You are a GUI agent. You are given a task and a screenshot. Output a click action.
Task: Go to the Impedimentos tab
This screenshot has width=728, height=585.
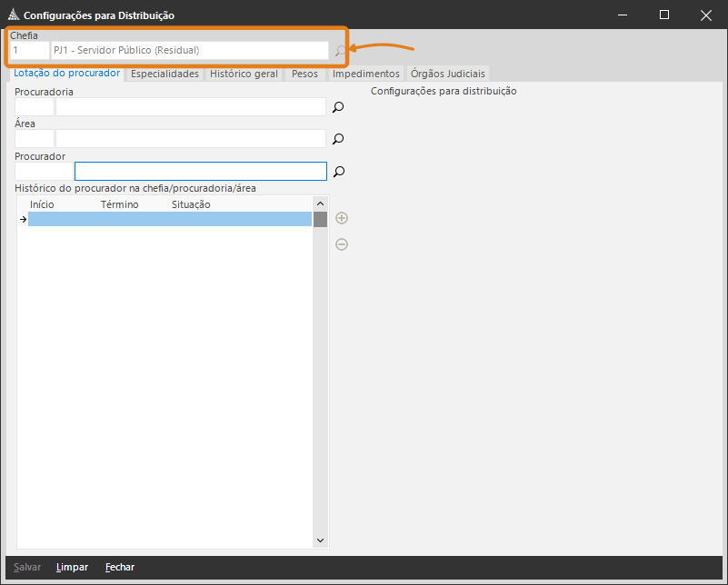tap(365, 74)
